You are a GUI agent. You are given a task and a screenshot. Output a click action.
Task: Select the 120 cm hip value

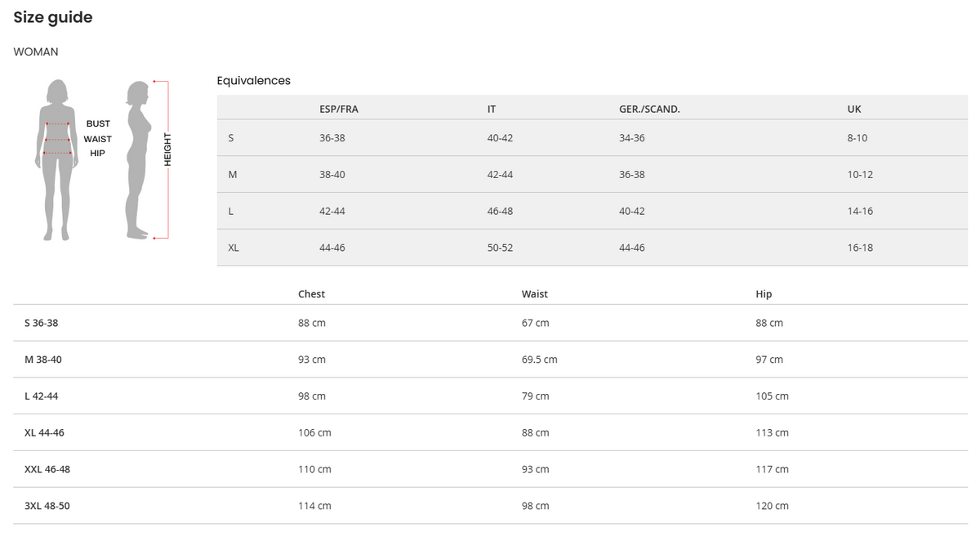(772, 506)
